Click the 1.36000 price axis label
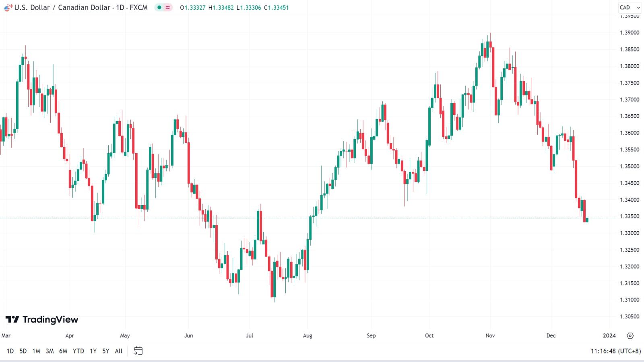The height and width of the screenshot is (362, 644). [x=630, y=133]
